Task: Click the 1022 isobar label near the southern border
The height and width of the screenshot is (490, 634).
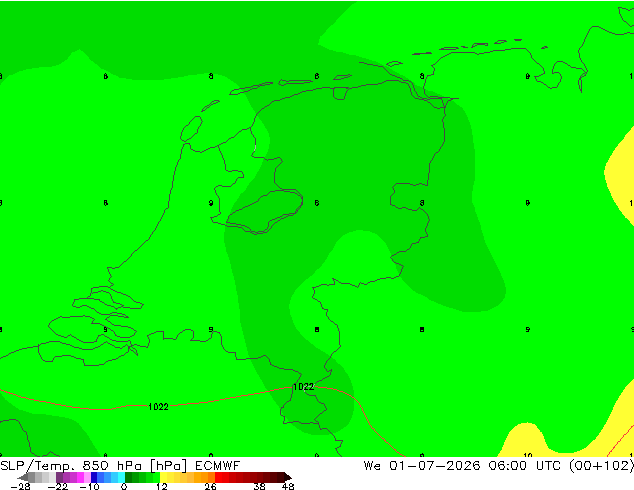Action: [303, 387]
